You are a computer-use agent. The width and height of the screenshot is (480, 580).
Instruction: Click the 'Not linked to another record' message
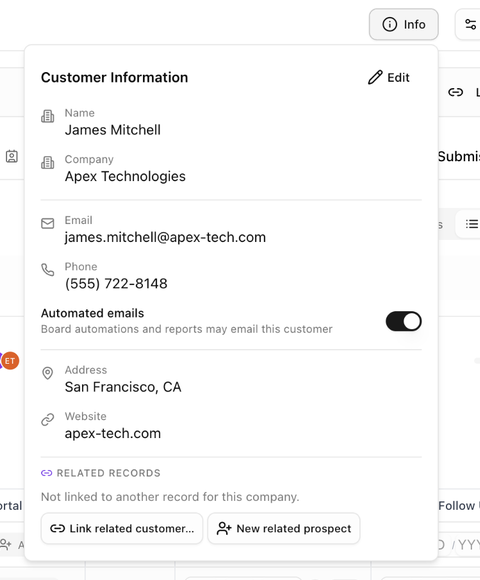click(x=170, y=497)
